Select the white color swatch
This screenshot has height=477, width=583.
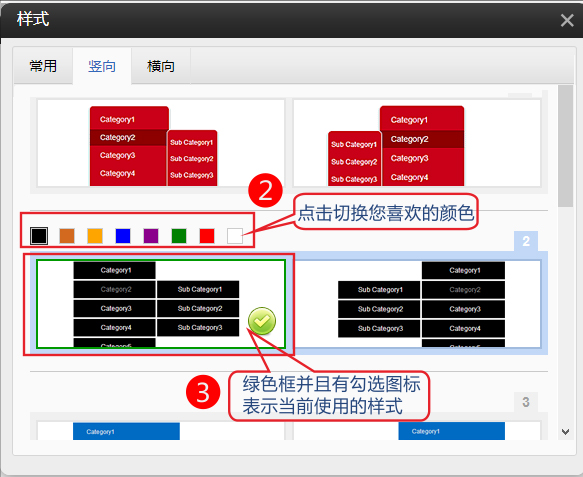tap(235, 236)
